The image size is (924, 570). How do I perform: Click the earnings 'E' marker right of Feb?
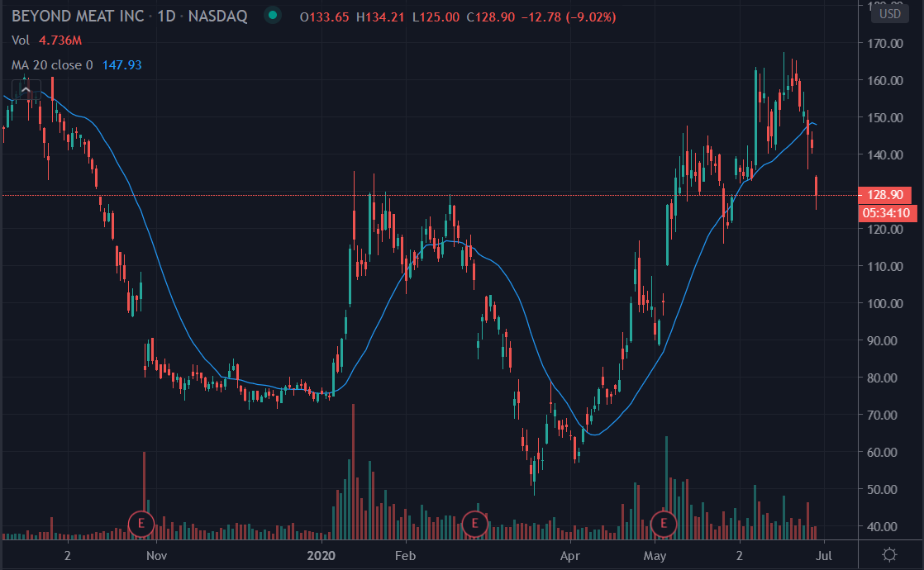474,523
